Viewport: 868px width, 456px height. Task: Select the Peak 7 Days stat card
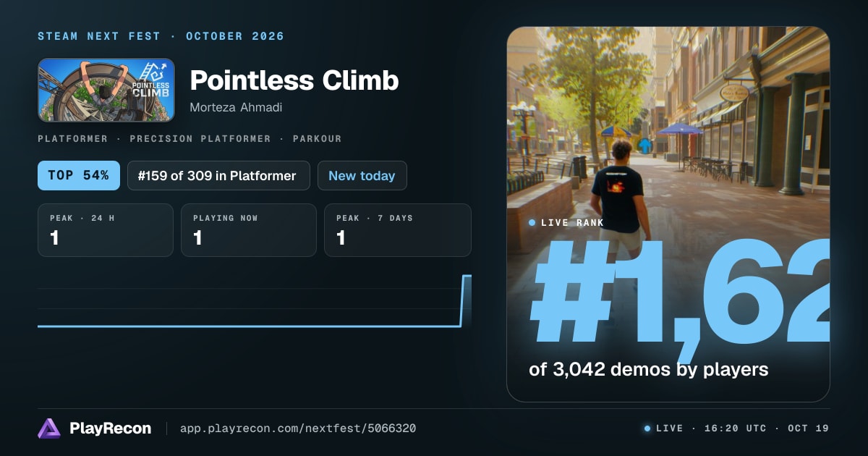398,230
